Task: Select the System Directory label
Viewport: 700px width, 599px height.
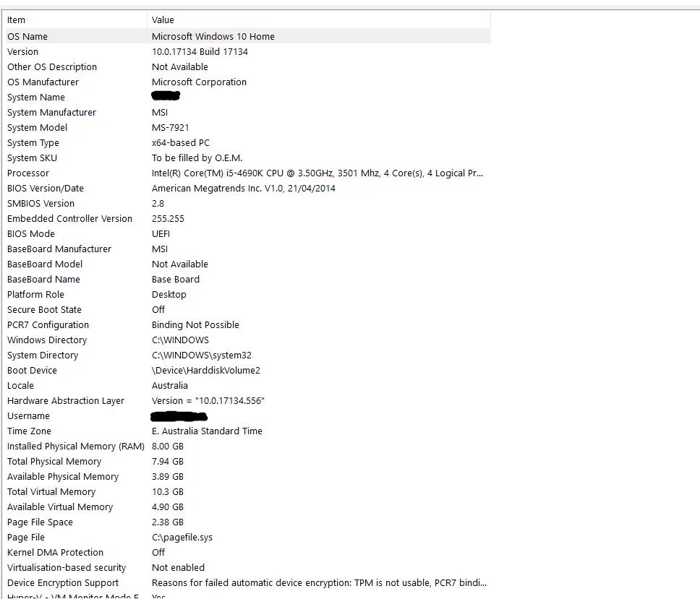Action: click(43, 355)
